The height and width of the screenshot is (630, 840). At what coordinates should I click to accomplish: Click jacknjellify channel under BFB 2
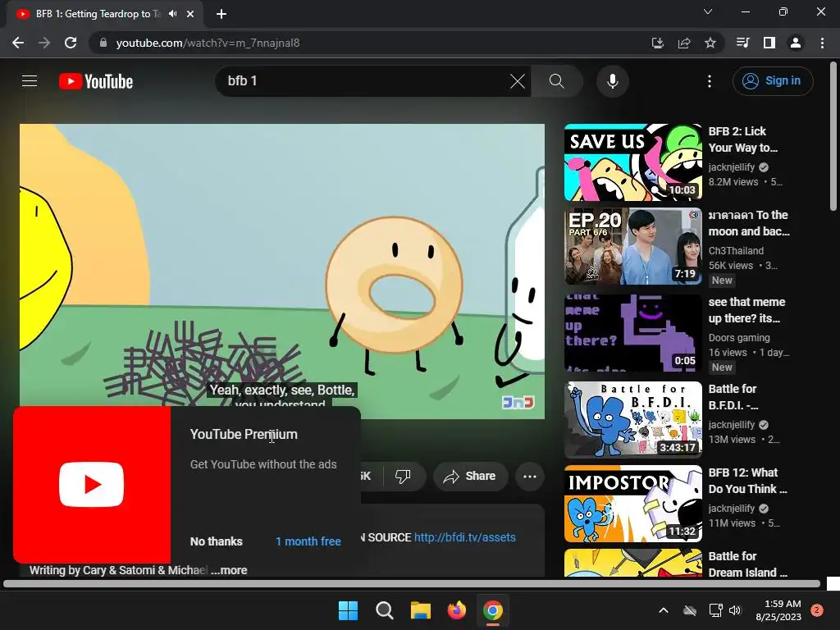click(x=731, y=167)
